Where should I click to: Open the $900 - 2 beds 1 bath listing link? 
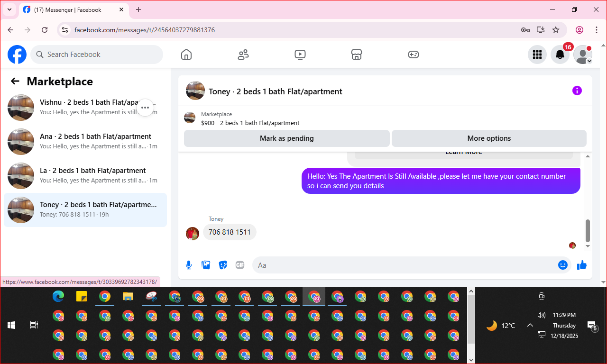pos(250,123)
